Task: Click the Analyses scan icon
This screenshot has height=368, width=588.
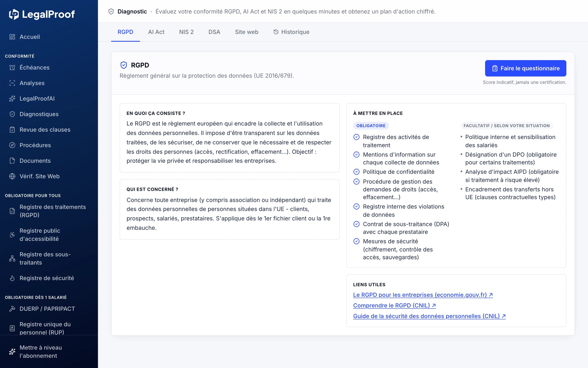Action: tap(12, 83)
